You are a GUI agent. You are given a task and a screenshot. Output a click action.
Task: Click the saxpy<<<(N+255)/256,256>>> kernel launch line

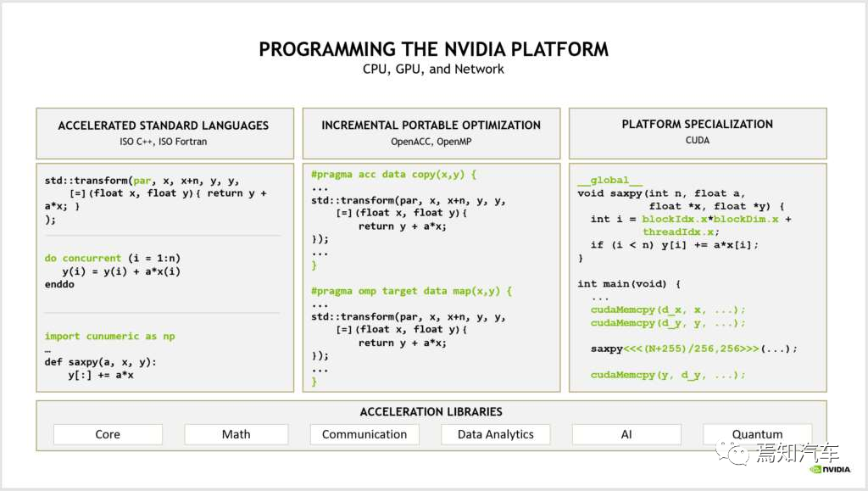[694, 349]
